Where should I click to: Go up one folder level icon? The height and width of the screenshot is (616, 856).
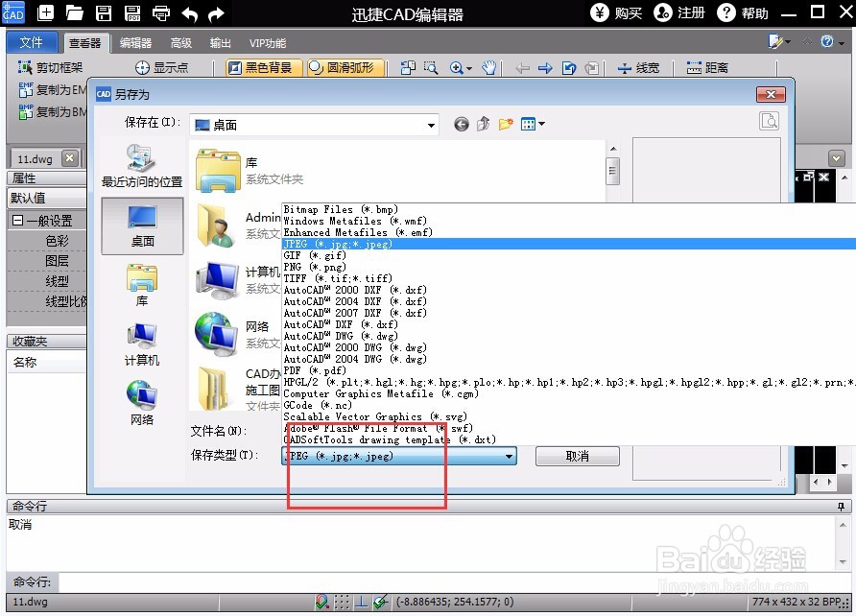[483, 125]
